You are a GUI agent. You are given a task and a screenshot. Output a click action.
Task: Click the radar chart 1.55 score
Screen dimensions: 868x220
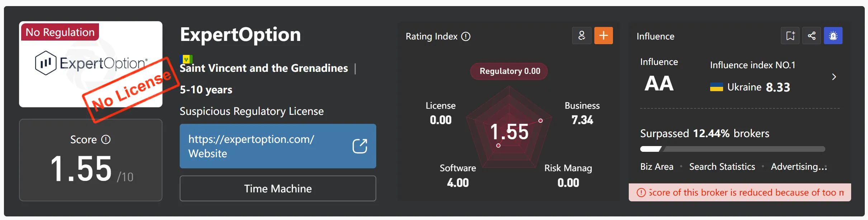pyautogui.click(x=509, y=132)
